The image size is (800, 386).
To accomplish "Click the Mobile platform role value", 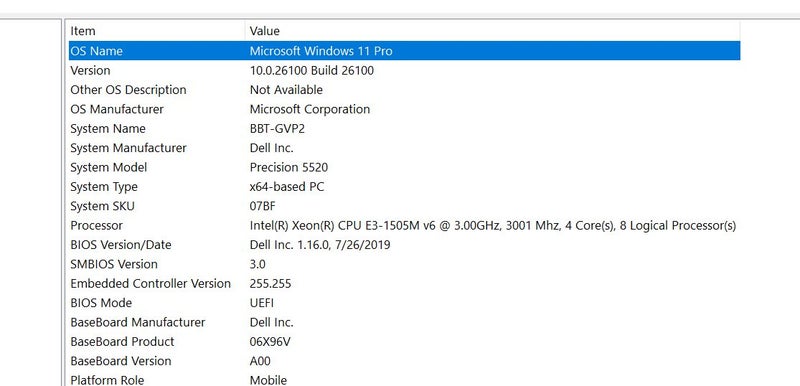I will (268, 380).
